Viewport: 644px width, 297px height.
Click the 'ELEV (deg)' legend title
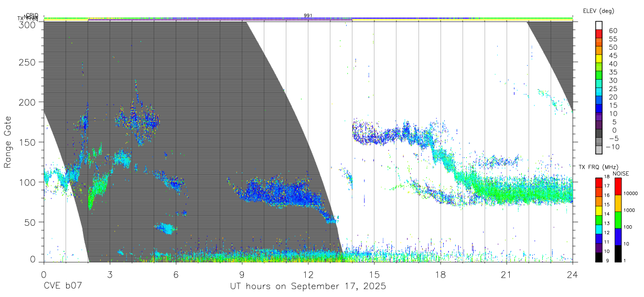pyautogui.click(x=598, y=10)
